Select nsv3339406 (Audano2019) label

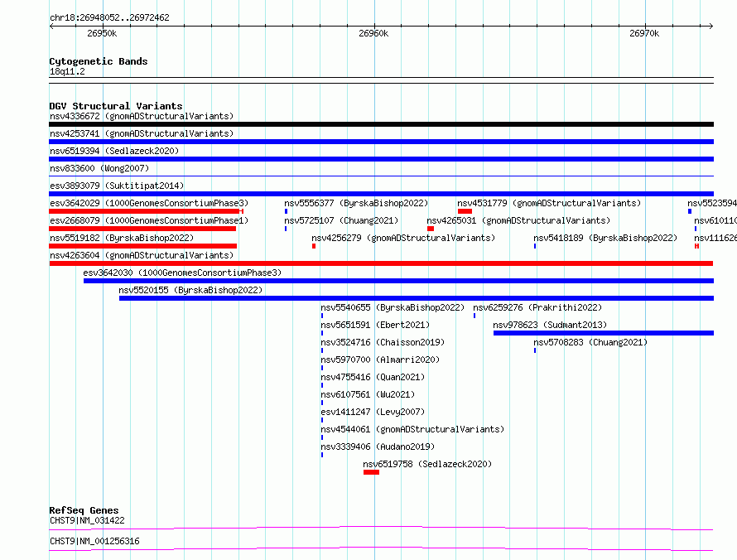(378, 447)
